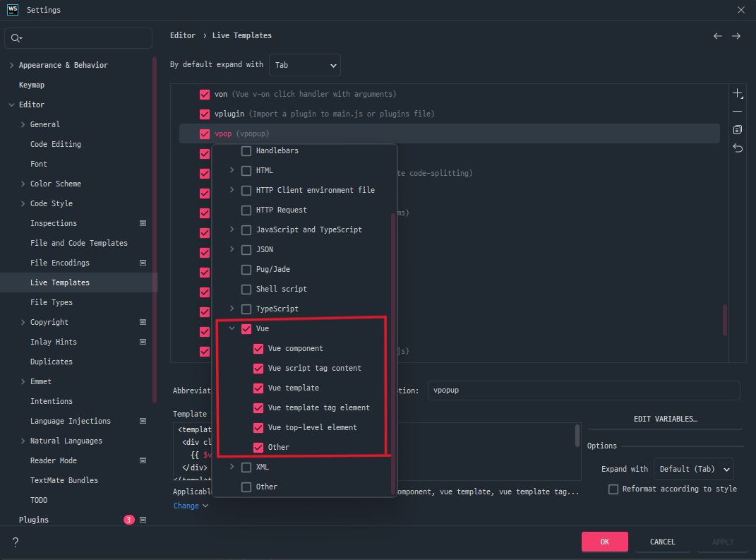Check the Pug/Jade context

coord(246,270)
